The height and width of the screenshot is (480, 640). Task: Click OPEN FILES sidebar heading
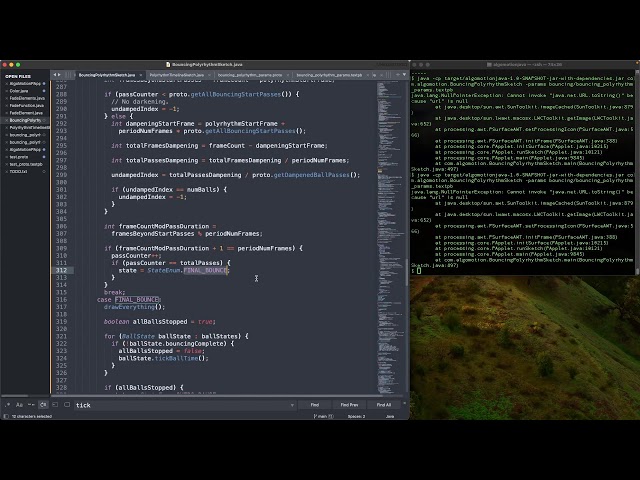[18, 76]
